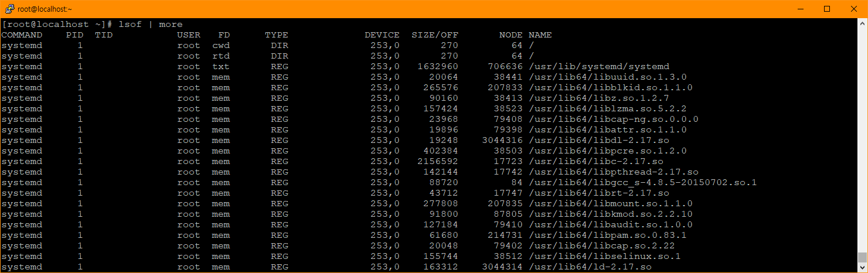The width and height of the screenshot is (868, 273).
Task: Click path /usr/lib64/libattr.so.1.1.0
Action: 608,129
